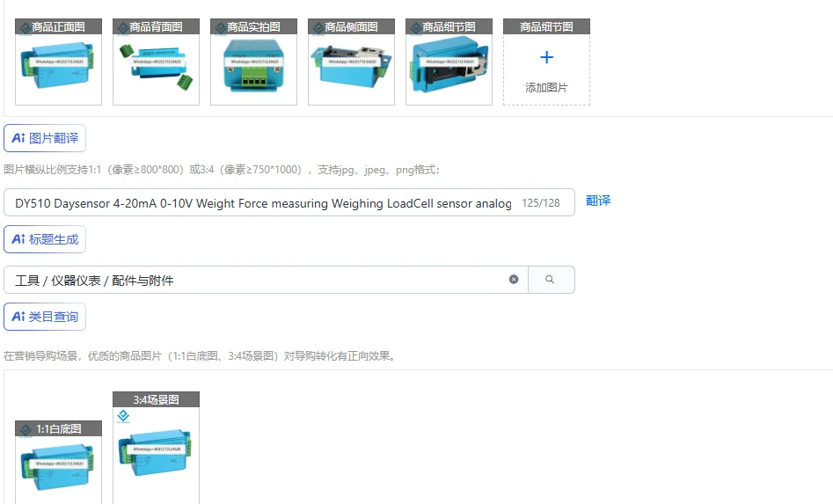This screenshot has width=833, height=504.
Task: Click the 添加图片 label text
Action: (546, 88)
